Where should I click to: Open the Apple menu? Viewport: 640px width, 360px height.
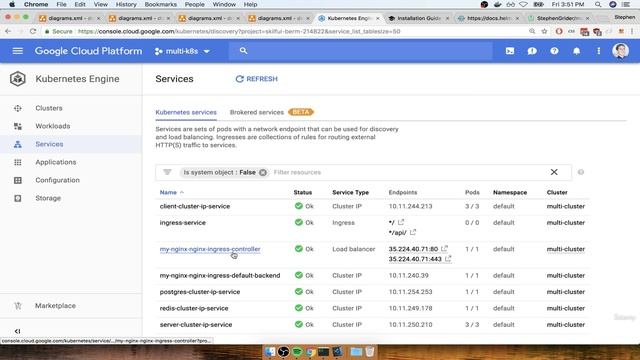[x=12, y=4]
